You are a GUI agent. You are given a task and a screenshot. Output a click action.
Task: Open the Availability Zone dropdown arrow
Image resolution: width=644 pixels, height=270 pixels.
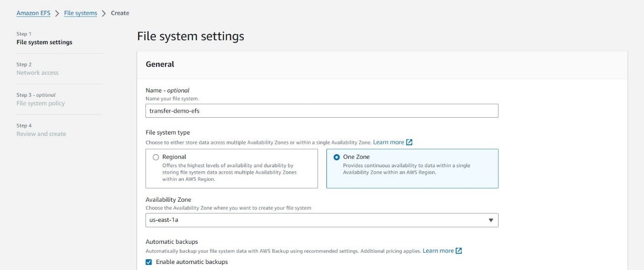[x=491, y=220]
